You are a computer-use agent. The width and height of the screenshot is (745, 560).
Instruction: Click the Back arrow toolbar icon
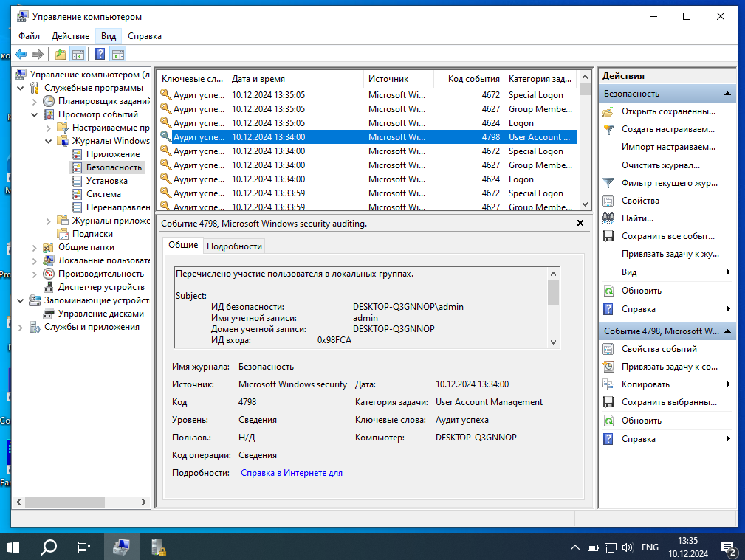(21, 54)
